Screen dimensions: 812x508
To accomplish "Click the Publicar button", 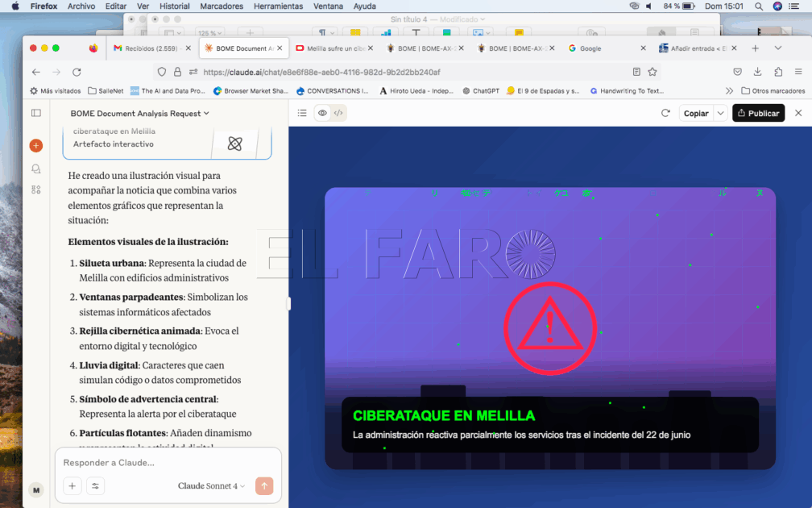I will click(x=758, y=114).
